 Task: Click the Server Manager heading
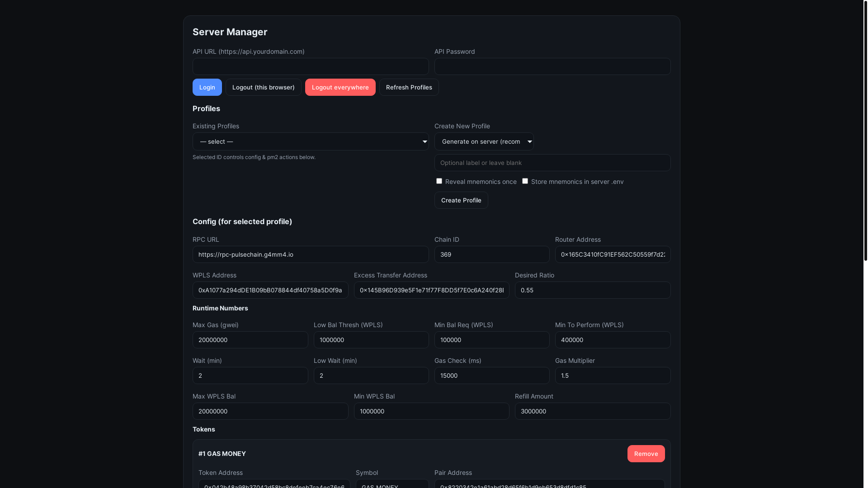[230, 32]
